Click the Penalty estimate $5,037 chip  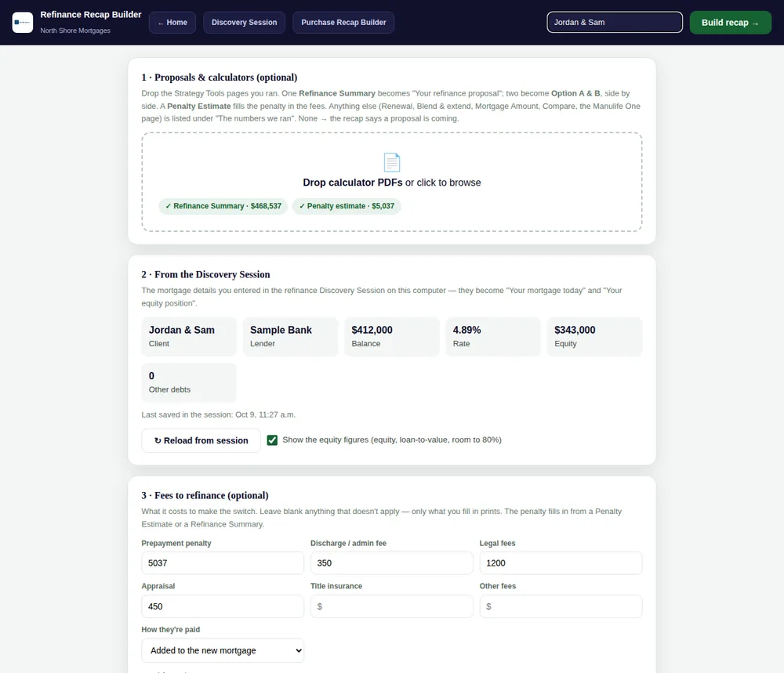point(347,206)
